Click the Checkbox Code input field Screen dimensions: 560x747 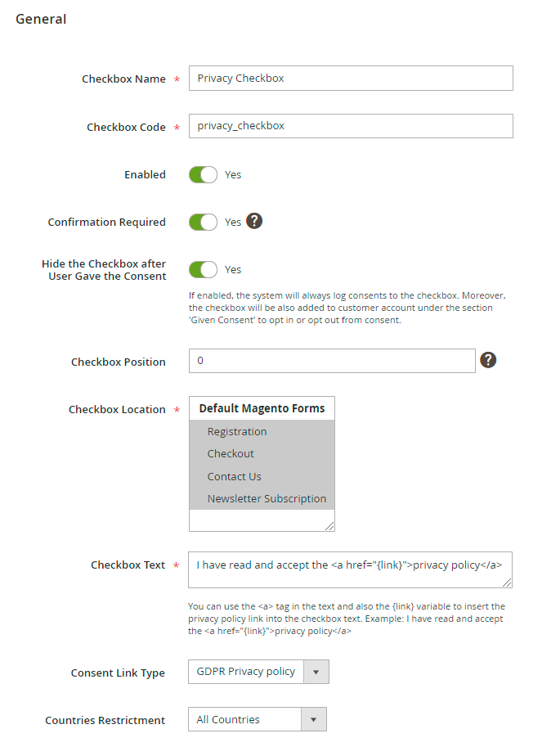(x=351, y=126)
